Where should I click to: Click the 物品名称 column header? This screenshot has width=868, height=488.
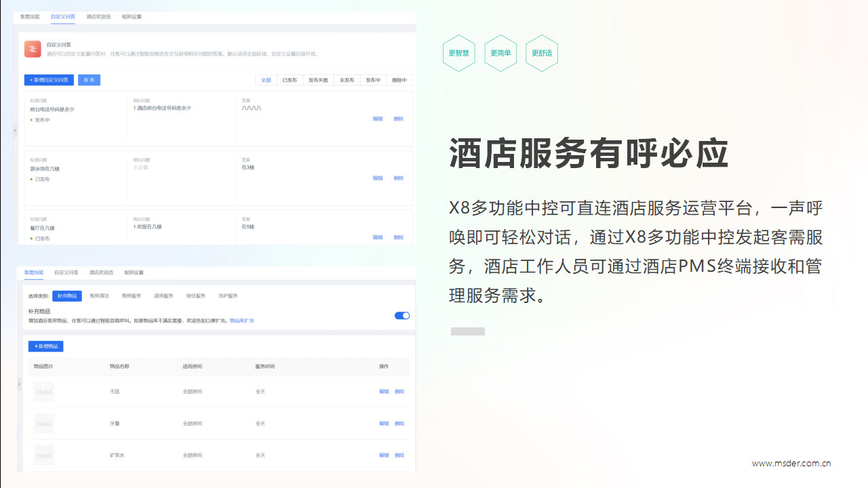click(x=119, y=367)
